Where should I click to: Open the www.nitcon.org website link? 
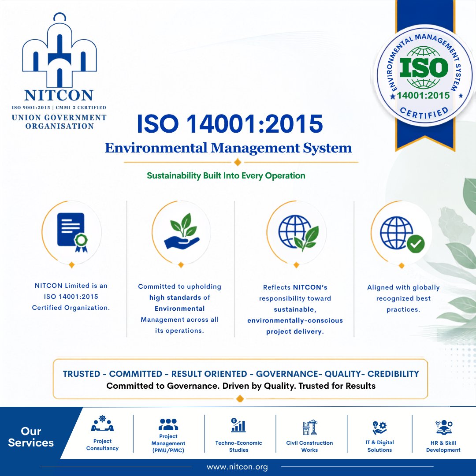(238, 467)
